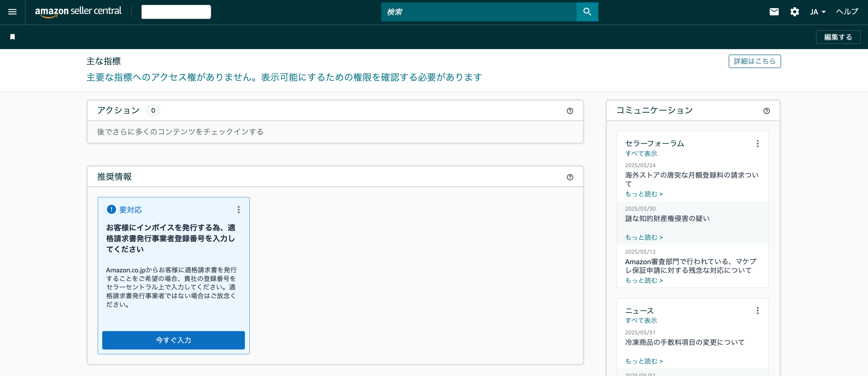Click the date 2025/03/12
868x376 pixels.
640,252
